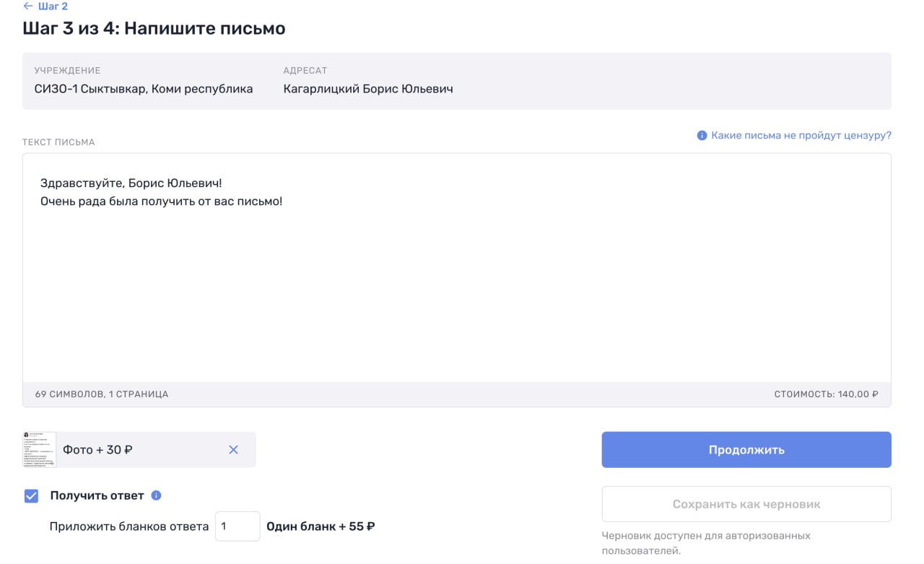This screenshot has width=924, height=564.
Task: Click the '69 символов, 1 страница' counter
Action: [102, 394]
